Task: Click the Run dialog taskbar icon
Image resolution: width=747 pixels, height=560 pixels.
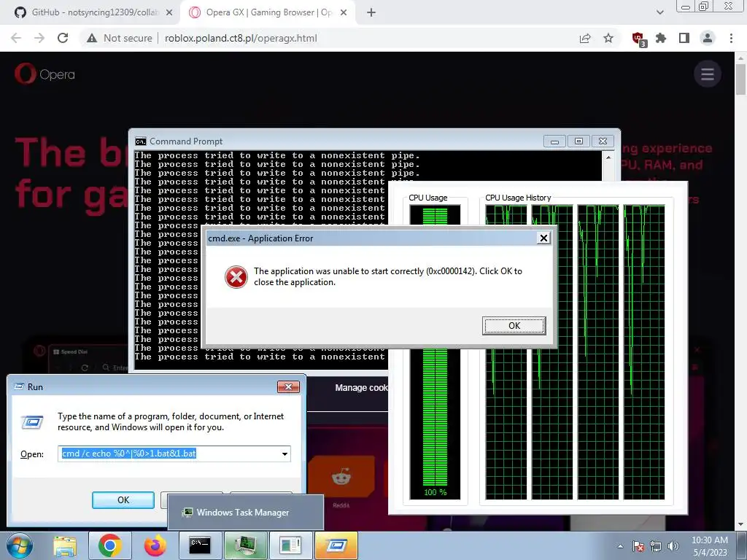Action: [336, 545]
